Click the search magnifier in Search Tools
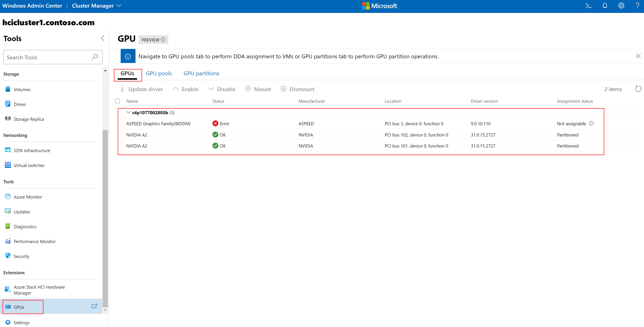The height and width of the screenshot is (327, 644). 95,57
